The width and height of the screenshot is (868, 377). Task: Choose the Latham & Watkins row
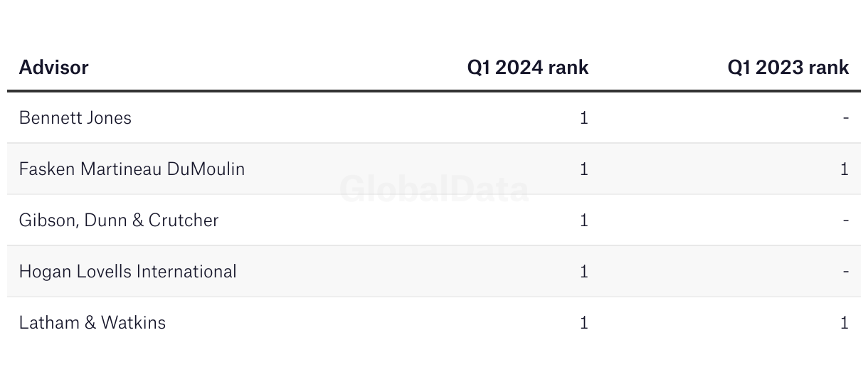point(434,322)
